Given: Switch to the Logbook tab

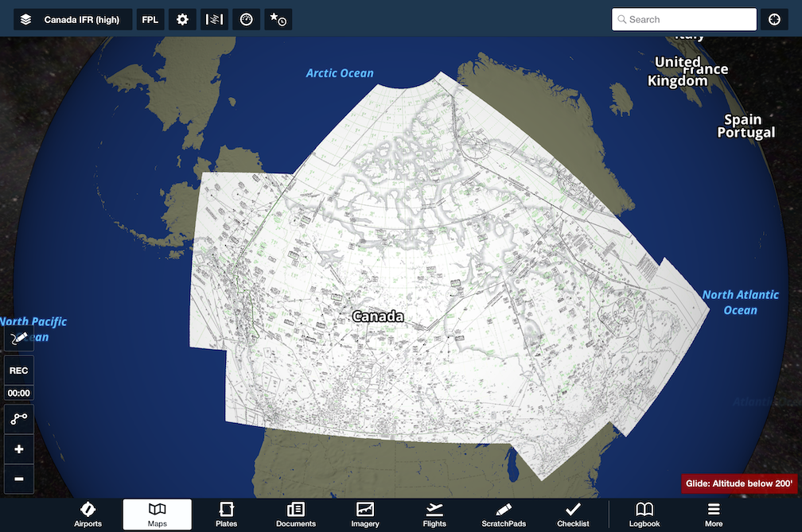Looking at the screenshot, I should pyautogui.click(x=644, y=514).
